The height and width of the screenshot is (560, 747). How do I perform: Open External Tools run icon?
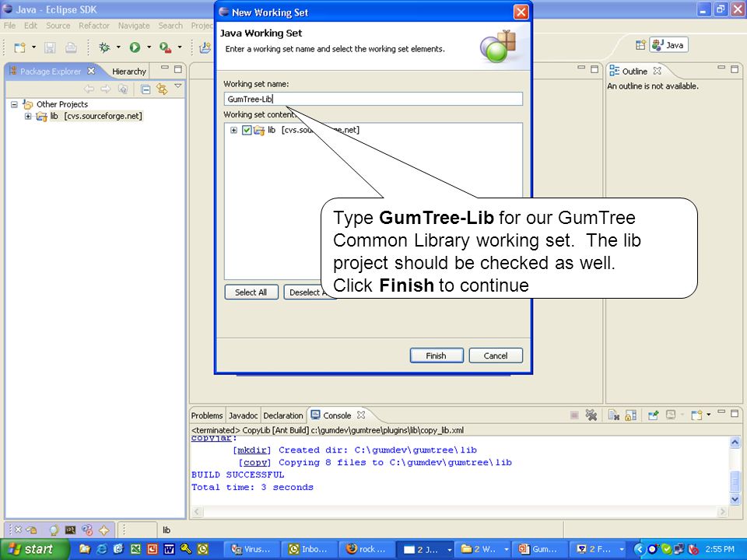[x=165, y=47]
